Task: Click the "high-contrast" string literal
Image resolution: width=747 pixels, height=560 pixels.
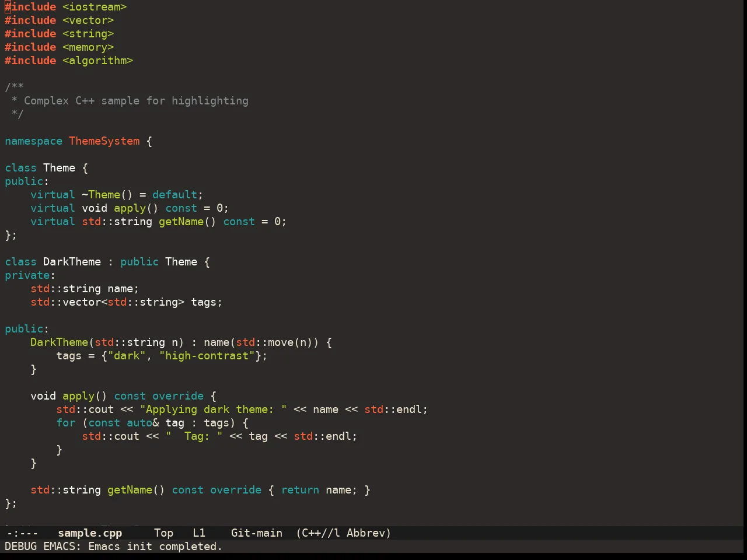Action: [207, 356]
